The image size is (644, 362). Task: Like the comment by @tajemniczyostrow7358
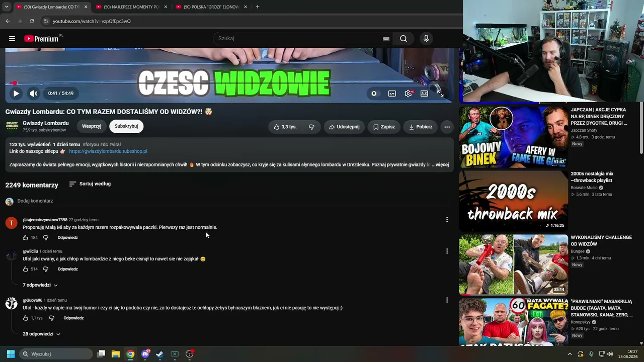[x=25, y=237]
